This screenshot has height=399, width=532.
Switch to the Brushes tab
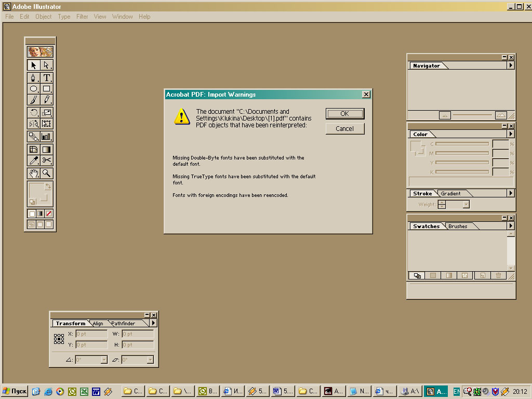(x=458, y=227)
